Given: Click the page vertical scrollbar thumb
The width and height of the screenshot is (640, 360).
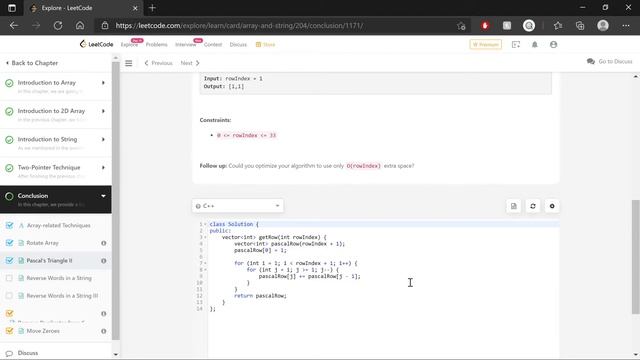Looking at the screenshot, I should [636, 256].
